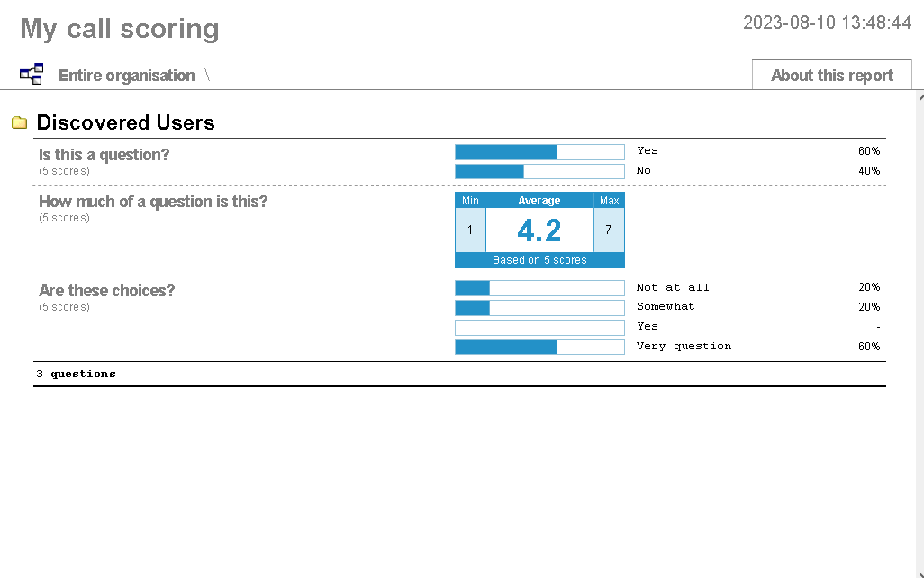Click the timestamp 2023-08-10 13:48:44
Viewport: 924px width, 578px height.
[x=827, y=23]
